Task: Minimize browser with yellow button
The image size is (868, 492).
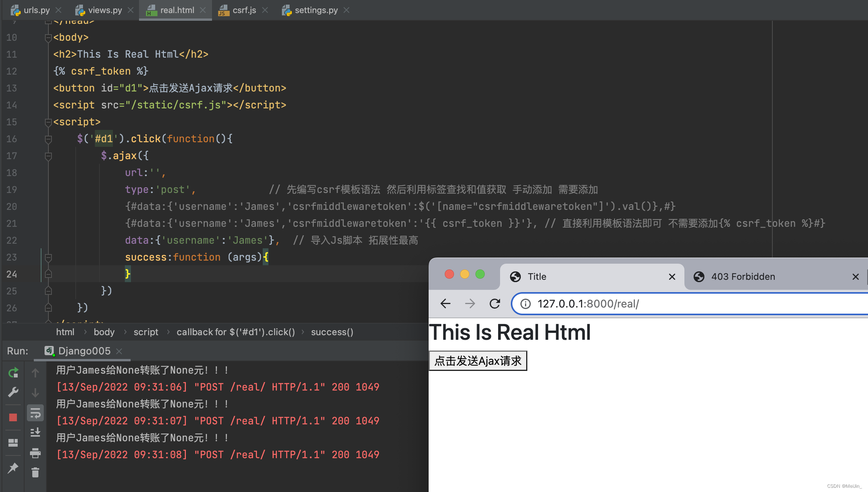Action: coord(465,274)
